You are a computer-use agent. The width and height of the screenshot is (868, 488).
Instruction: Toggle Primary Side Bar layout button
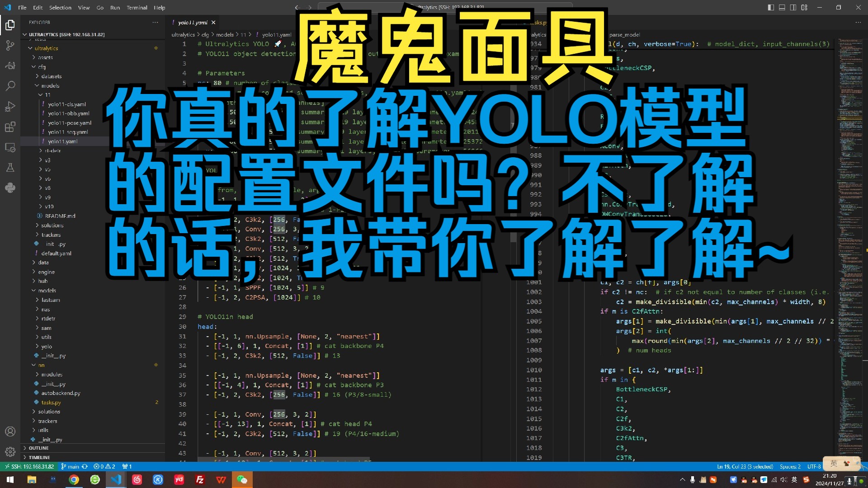[771, 7]
